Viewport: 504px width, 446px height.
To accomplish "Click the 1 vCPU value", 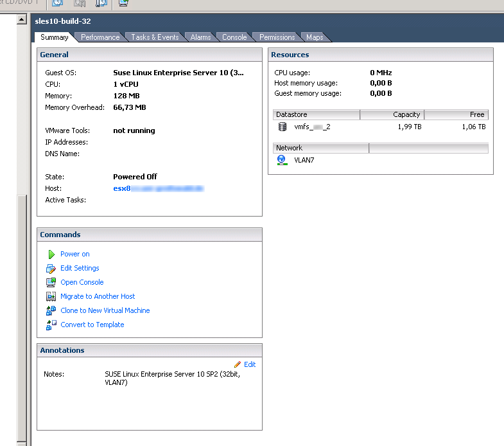I will 126,84.
